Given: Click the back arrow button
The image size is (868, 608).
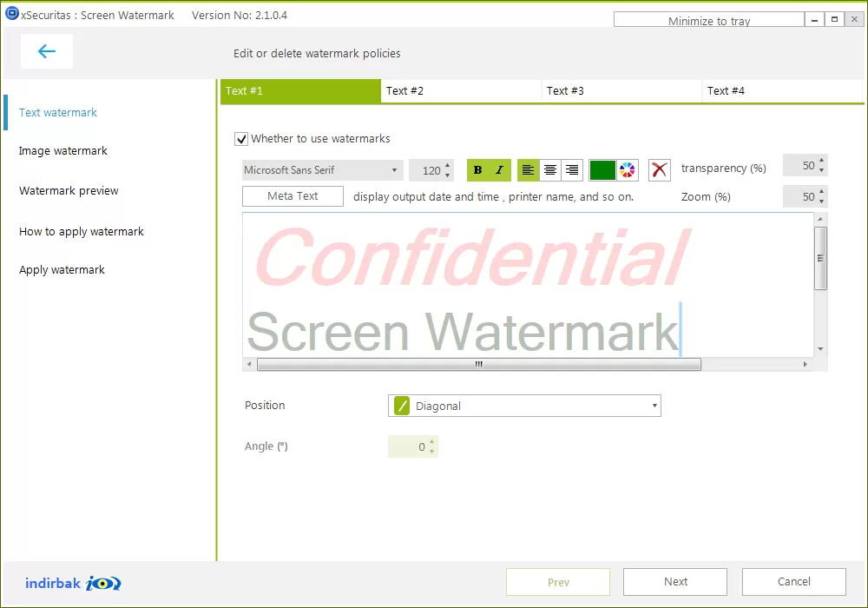Looking at the screenshot, I should (47, 51).
